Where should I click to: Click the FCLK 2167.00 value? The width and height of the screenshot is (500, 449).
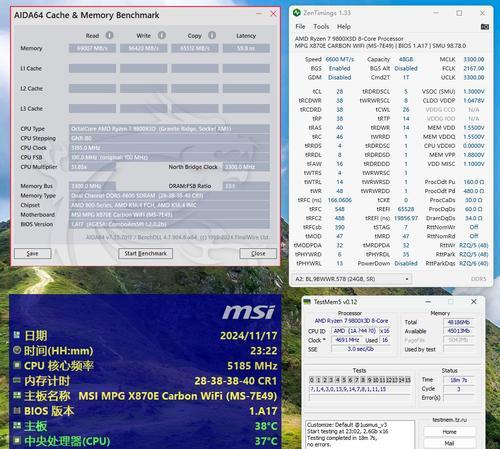[x=474, y=68]
